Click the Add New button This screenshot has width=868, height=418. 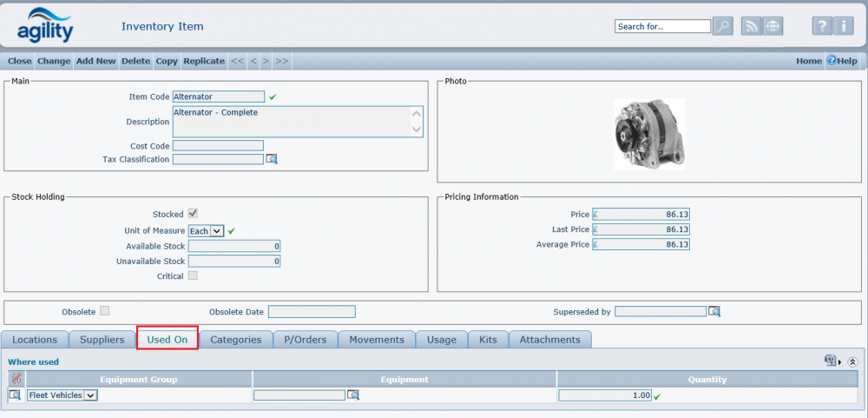pos(95,61)
